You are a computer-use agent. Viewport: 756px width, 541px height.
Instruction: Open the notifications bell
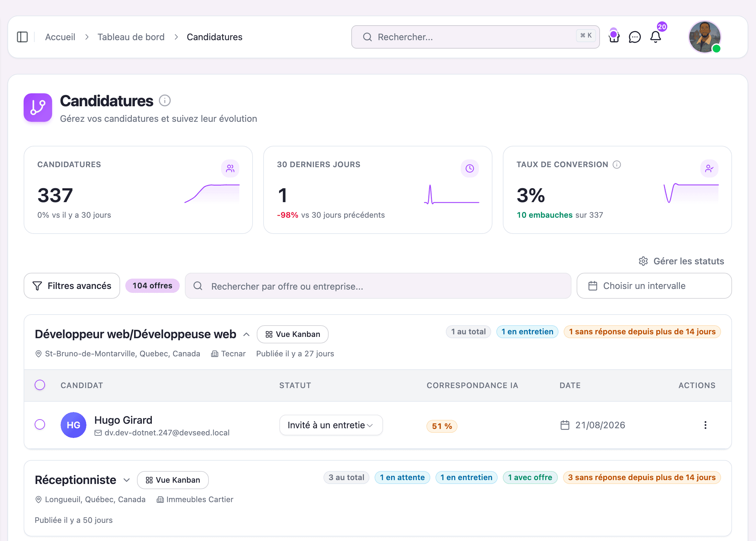pos(655,37)
